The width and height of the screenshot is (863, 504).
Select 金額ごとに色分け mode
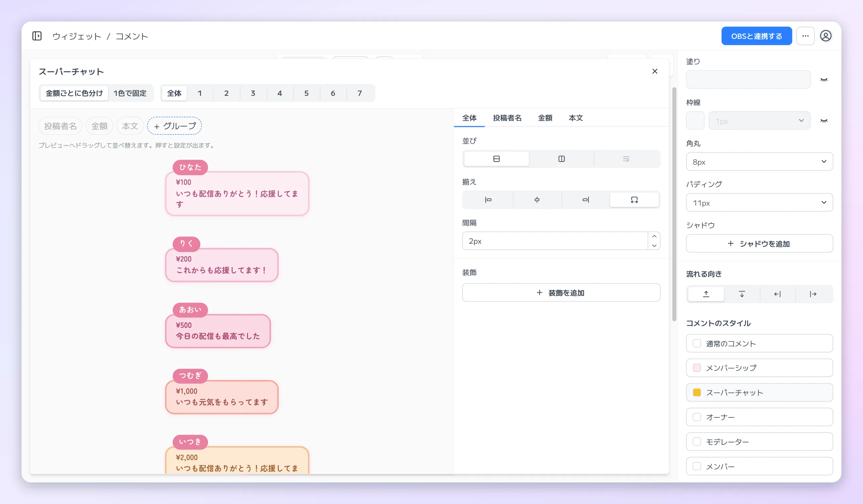pos(74,93)
